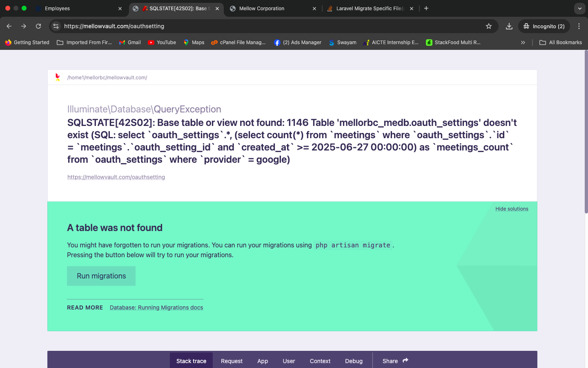
Task: Open the StackFood Multi R bookmark
Action: [453, 43]
